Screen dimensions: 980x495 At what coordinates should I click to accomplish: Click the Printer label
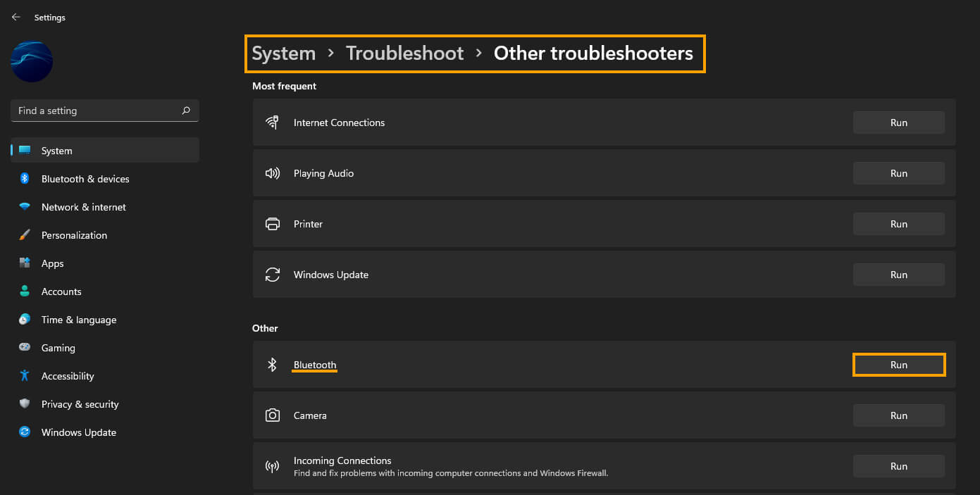point(308,224)
